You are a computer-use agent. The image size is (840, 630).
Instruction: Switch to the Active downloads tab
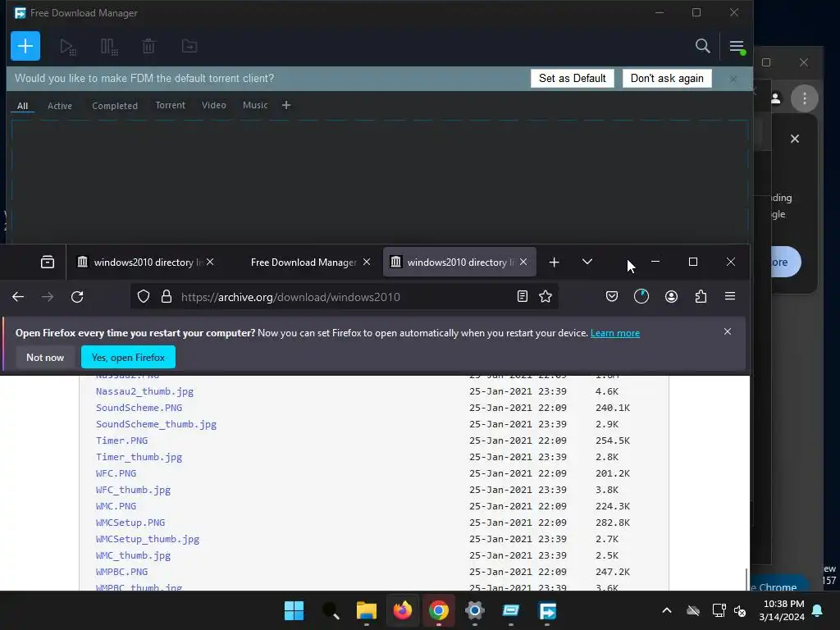(x=59, y=106)
